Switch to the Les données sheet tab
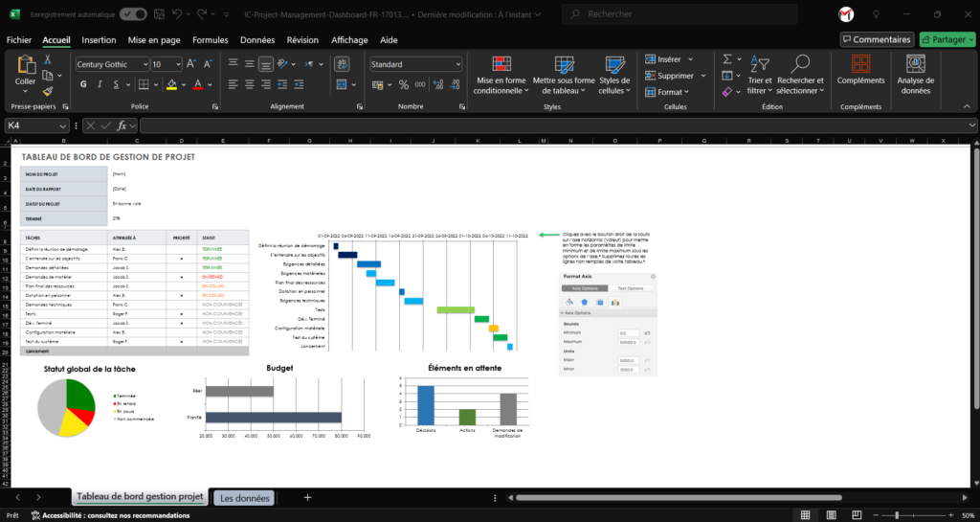This screenshot has height=522, width=980. [x=246, y=498]
